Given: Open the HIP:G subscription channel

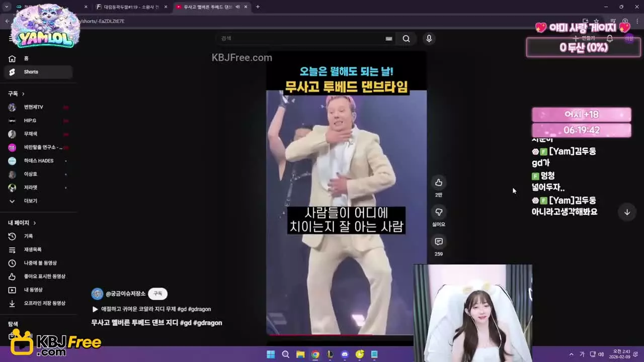Looking at the screenshot, I should [38, 121].
